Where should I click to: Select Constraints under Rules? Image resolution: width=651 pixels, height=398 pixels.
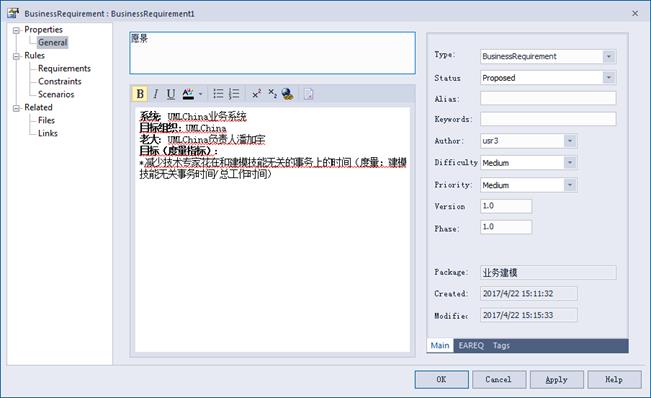pos(60,81)
